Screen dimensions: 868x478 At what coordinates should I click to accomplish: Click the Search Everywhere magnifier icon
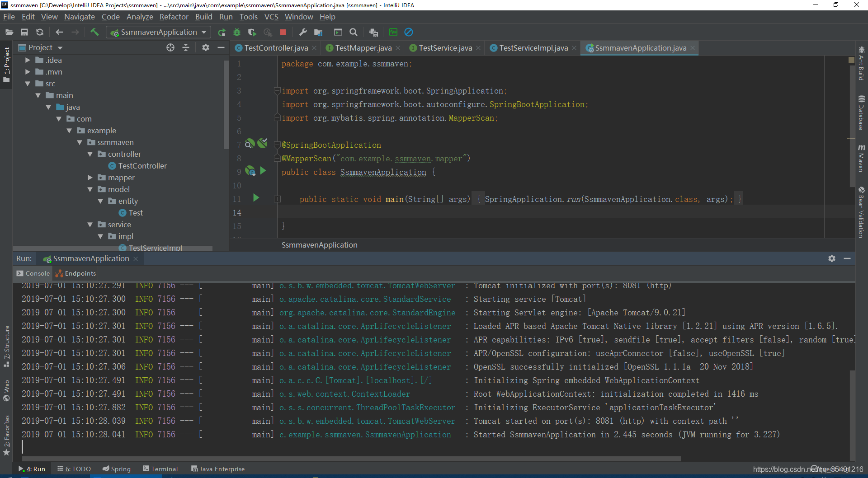pos(354,32)
